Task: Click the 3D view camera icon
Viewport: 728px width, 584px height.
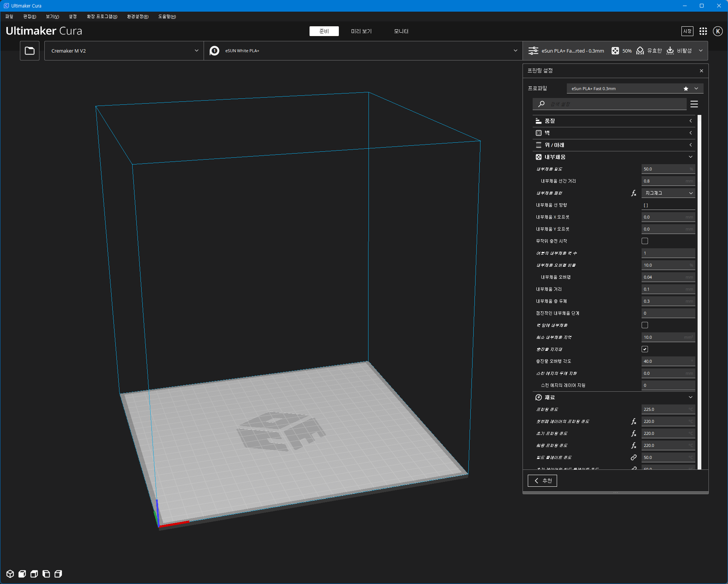Action: coord(10,574)
